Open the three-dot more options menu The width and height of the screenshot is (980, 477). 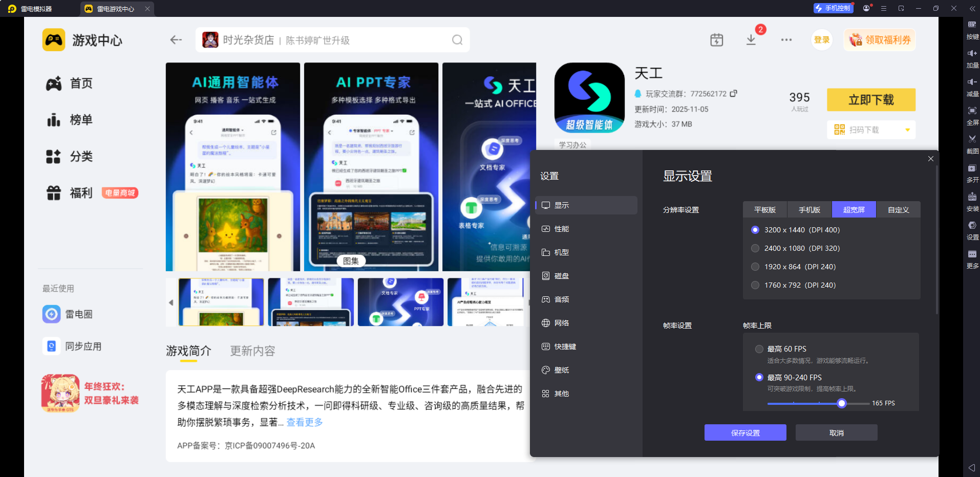[x=786, y=40]
